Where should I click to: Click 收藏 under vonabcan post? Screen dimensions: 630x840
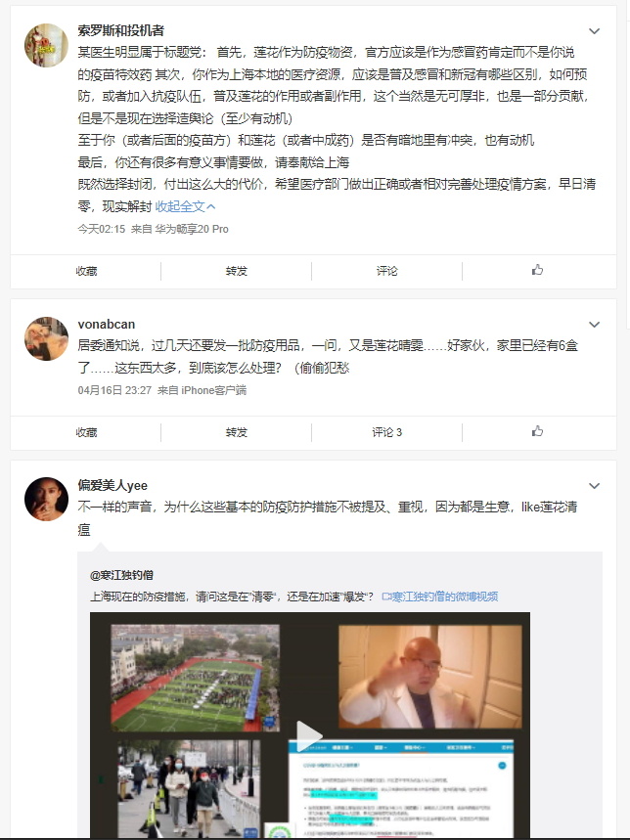86,432
